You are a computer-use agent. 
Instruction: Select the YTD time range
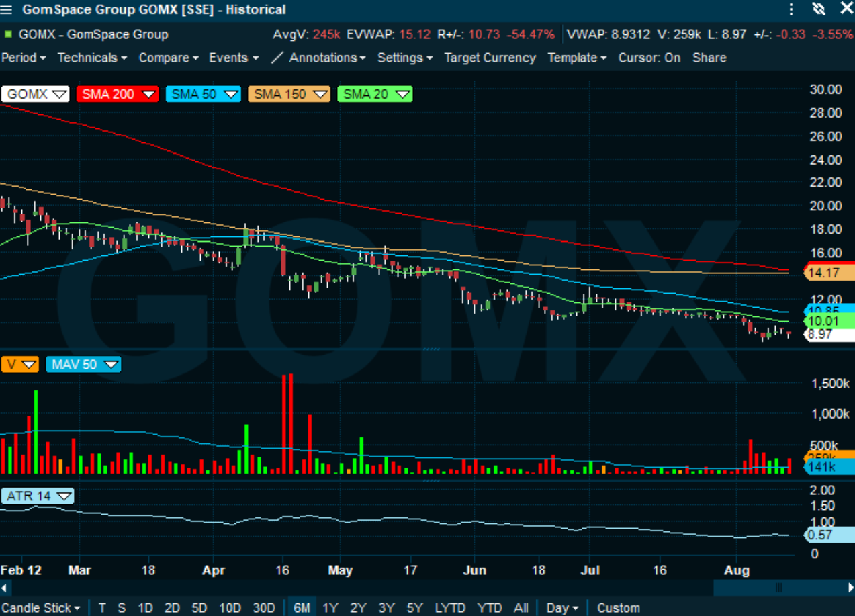point(489,608)
